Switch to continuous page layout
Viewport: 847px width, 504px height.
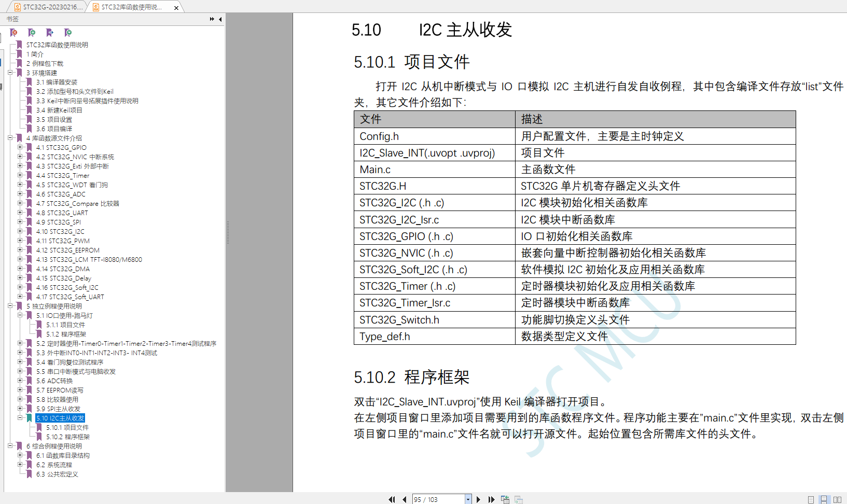[x=824, y=499]
